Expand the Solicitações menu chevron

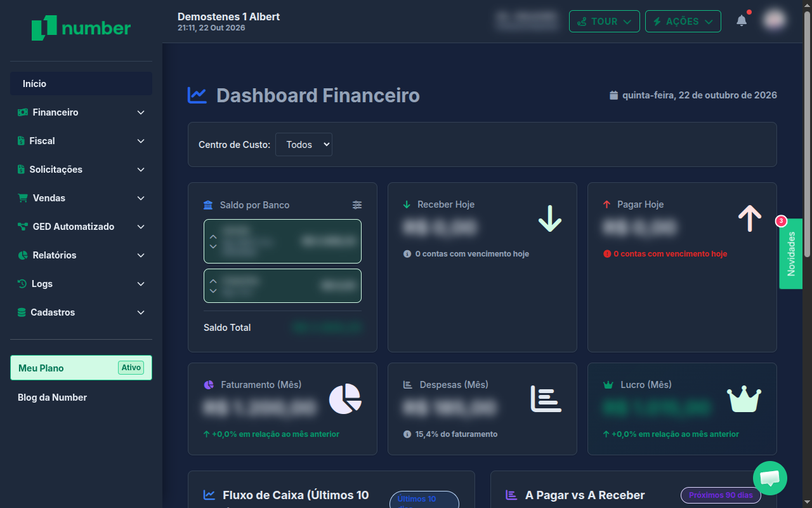pyautogui.click(x=141, y=170)
